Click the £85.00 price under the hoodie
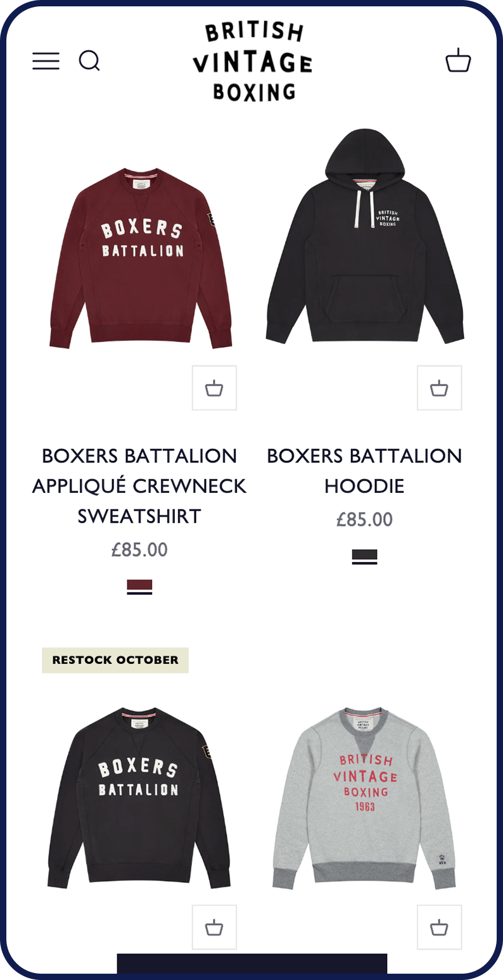Screen dimensions: 503x980 click(x=364, y=519)
